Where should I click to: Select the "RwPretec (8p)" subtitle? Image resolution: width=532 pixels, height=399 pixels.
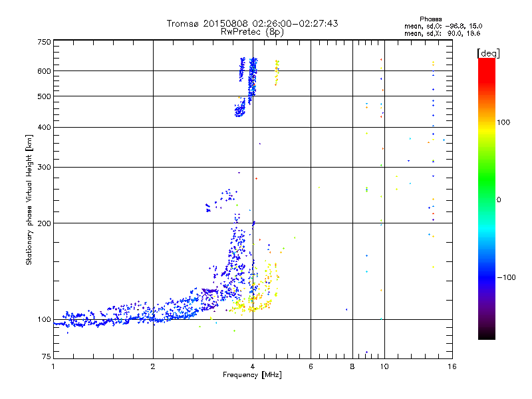252,32
